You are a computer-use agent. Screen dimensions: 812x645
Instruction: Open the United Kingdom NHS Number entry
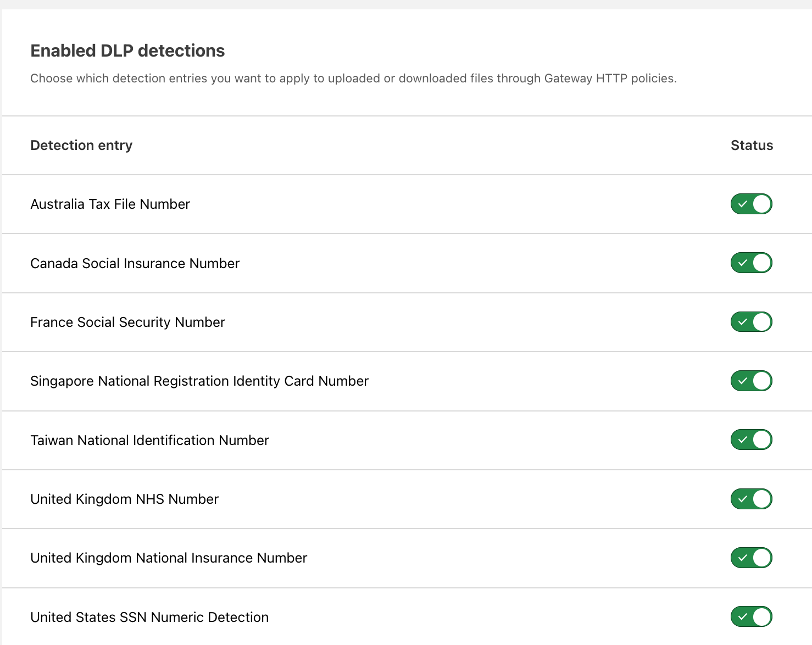[x=124, y=499]
